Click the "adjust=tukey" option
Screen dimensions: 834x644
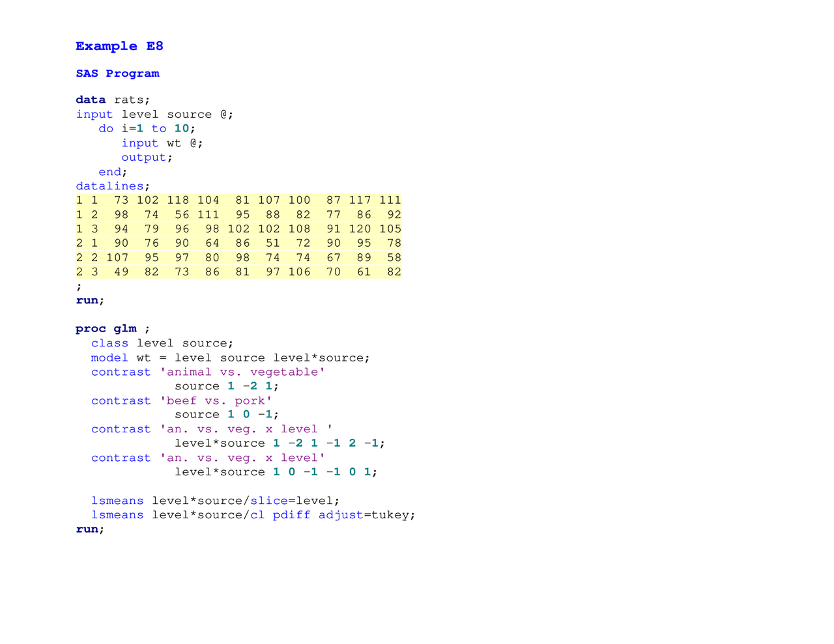click(366, 515)
